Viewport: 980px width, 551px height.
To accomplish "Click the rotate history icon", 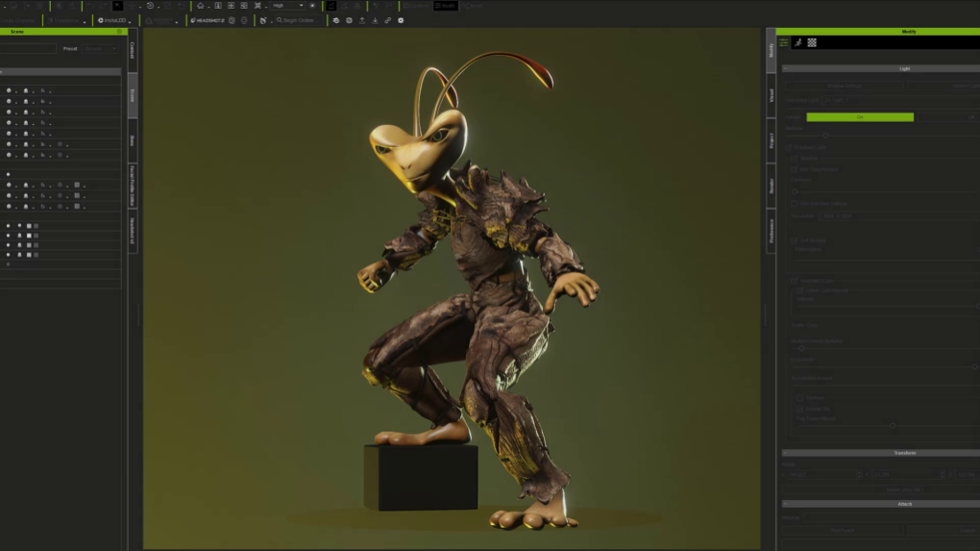I will point(150,6).
